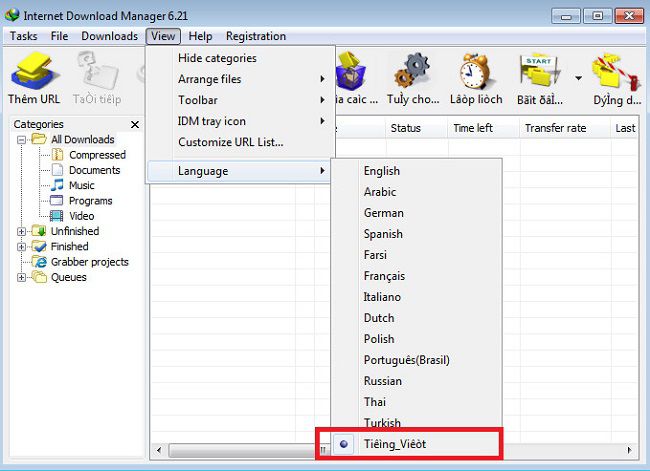Select Thai language
The width and height of the screenshot is (650, 471).
point(417,402)
